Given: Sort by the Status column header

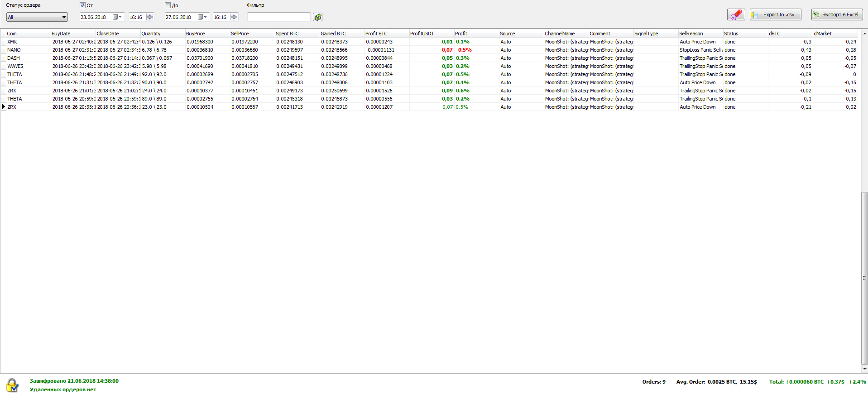Looking at the screenshot, I should pyautogui.click(x=745, y=34).
